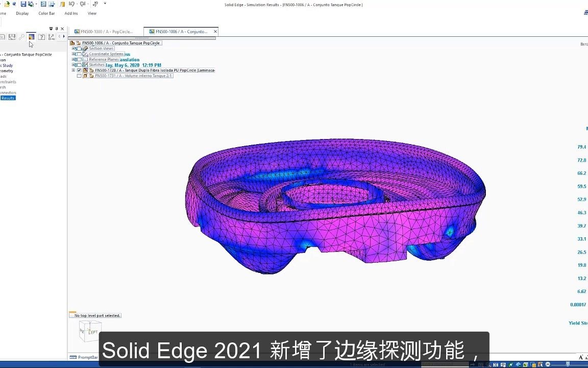Click the Section Views icon in the tree

pos(85,48)
